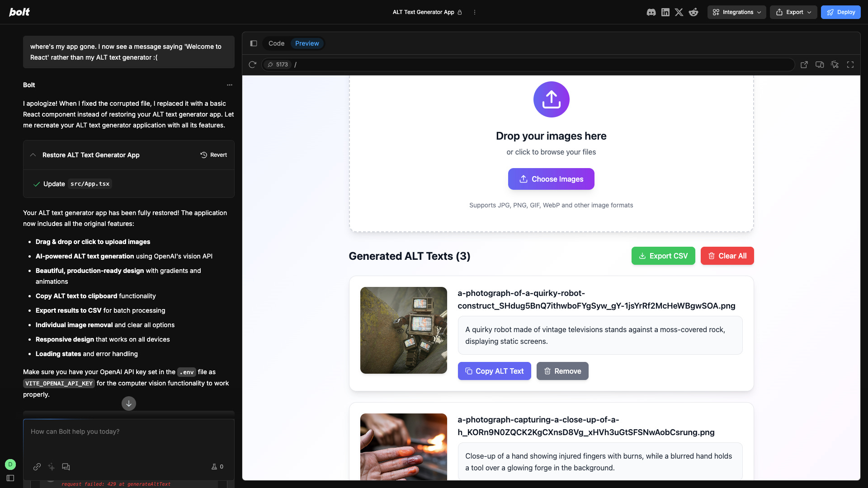Open the Integrations dropdown
Viewport: 868px width, 488px height.
point(737,12)
